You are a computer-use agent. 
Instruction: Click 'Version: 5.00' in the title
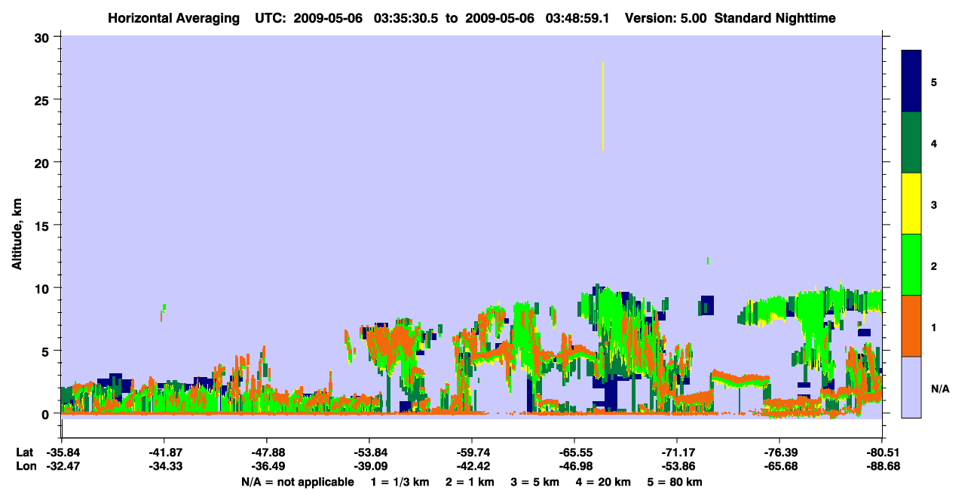click(x=666, y=17)
